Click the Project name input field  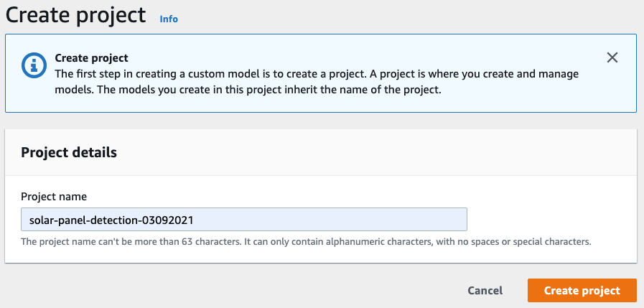244,219
